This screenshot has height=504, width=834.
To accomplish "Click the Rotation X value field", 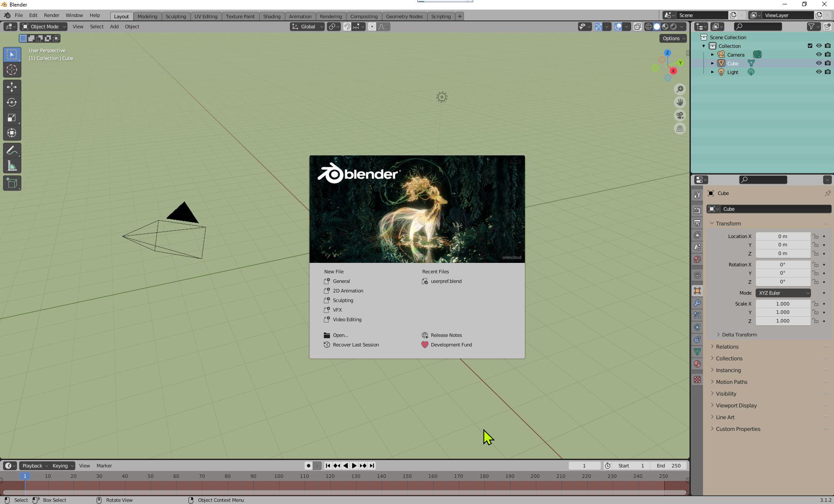I will coord(783,265).
